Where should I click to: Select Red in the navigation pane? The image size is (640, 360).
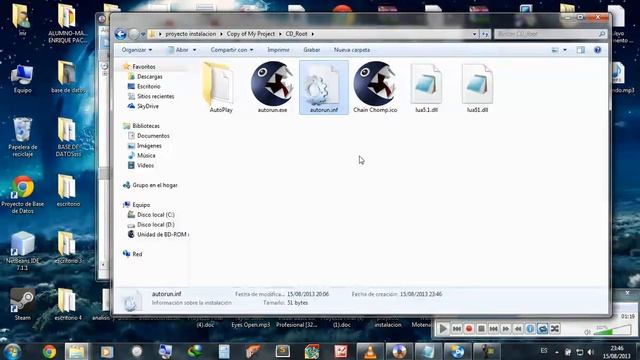point(137,254)
